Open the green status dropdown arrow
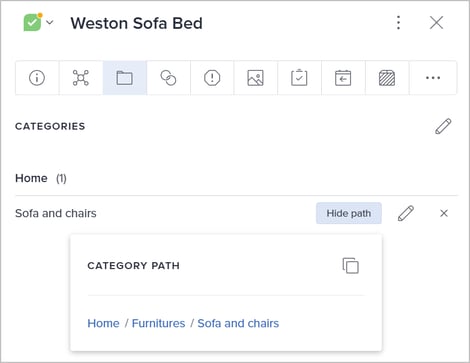Screen dimensions: 470x363 pyautogui.click(x=50, y=23)
